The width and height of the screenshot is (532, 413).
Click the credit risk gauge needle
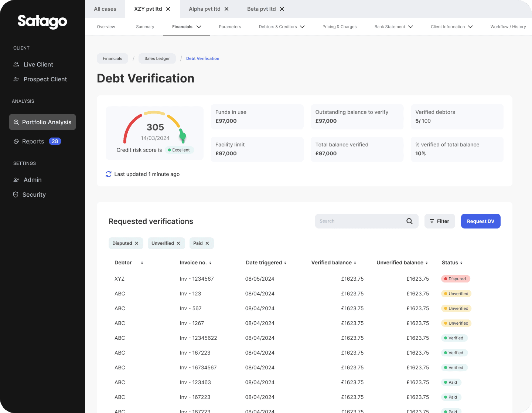(x=182, y=136)
